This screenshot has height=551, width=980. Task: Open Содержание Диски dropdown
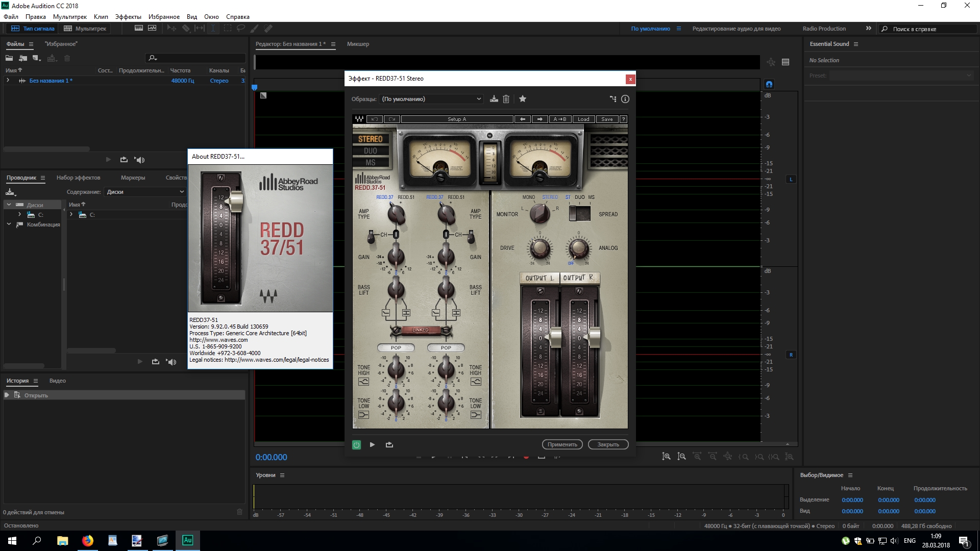click(145, 192)
